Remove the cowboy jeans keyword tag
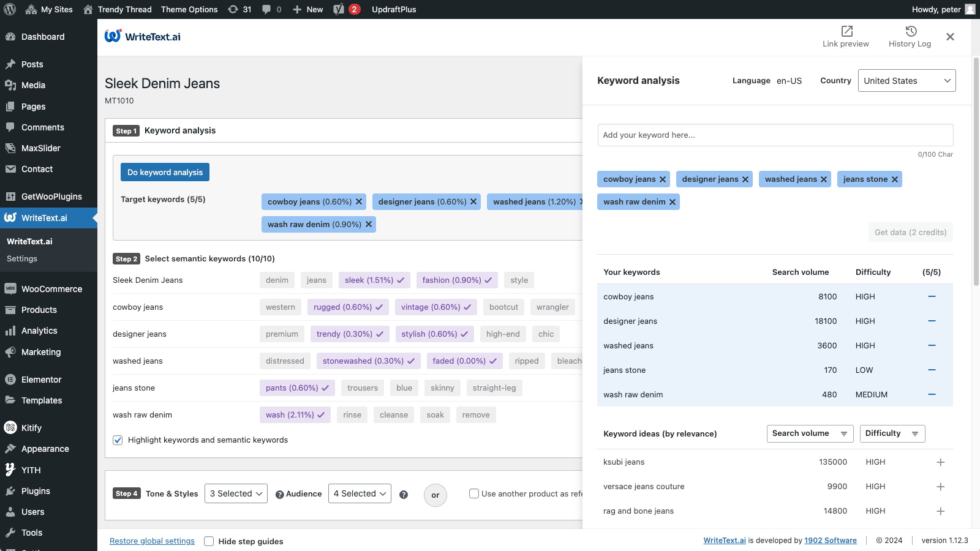Image resolution: width=980 pixels, height=551 pixels. (663, 179)
